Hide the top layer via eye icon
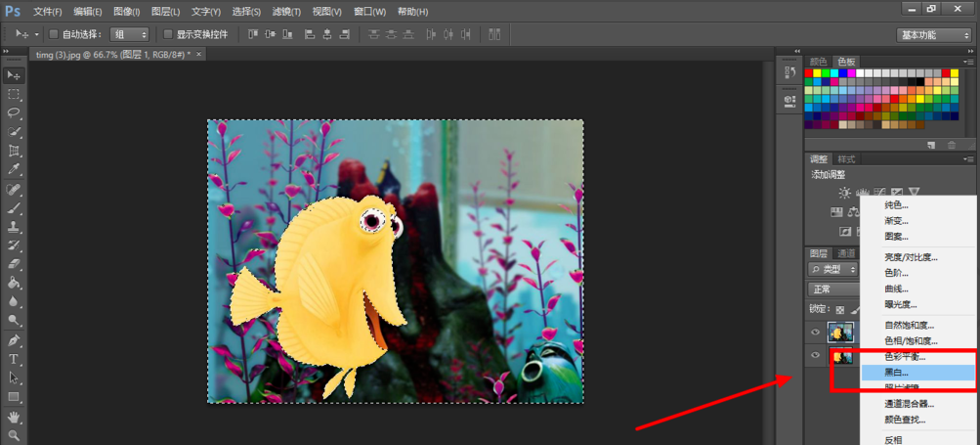This screenshot has height=445, width=980. click(815, 333)
